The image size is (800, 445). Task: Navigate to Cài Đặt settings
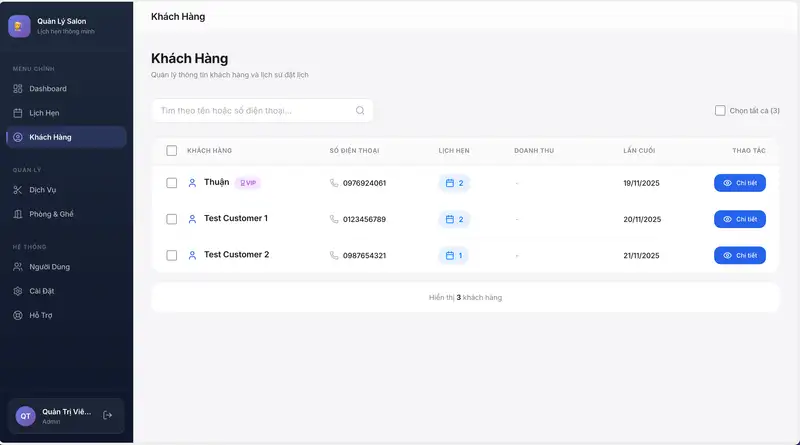41,291
